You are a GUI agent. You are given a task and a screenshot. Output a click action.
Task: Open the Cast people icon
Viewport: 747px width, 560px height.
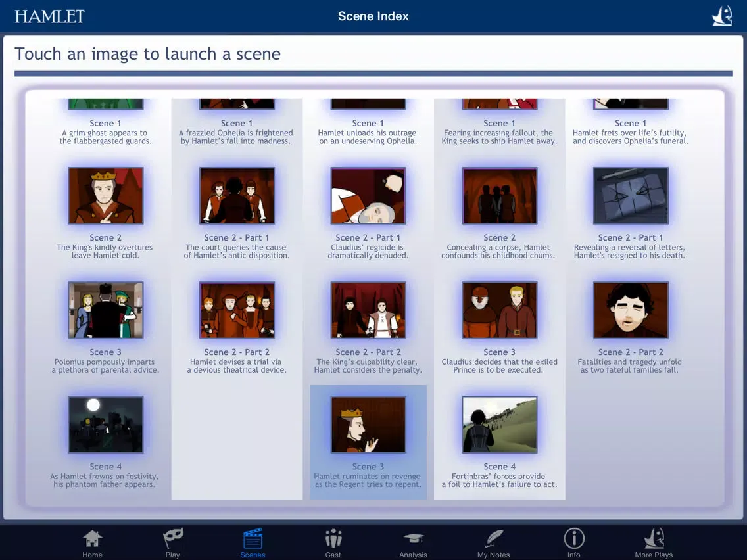pos(333,538)
